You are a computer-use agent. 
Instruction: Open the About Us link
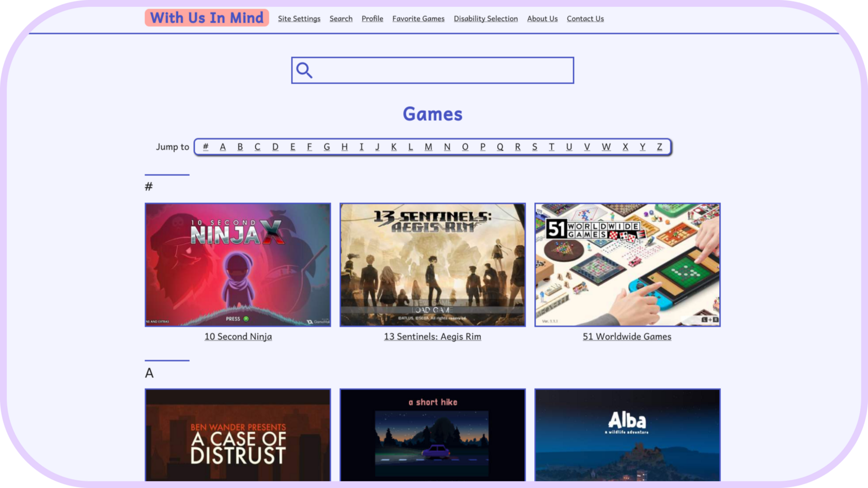pos(542,19)
